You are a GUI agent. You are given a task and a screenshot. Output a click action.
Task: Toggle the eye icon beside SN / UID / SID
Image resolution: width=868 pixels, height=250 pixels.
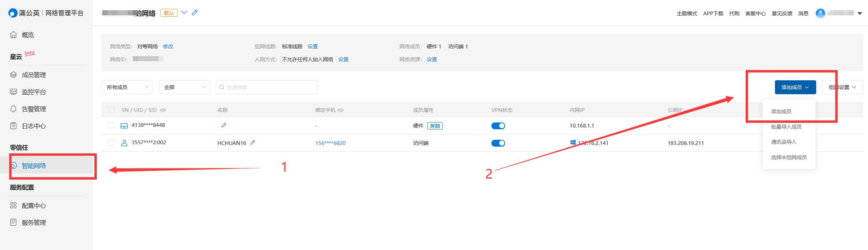click(x=163, y=110)
